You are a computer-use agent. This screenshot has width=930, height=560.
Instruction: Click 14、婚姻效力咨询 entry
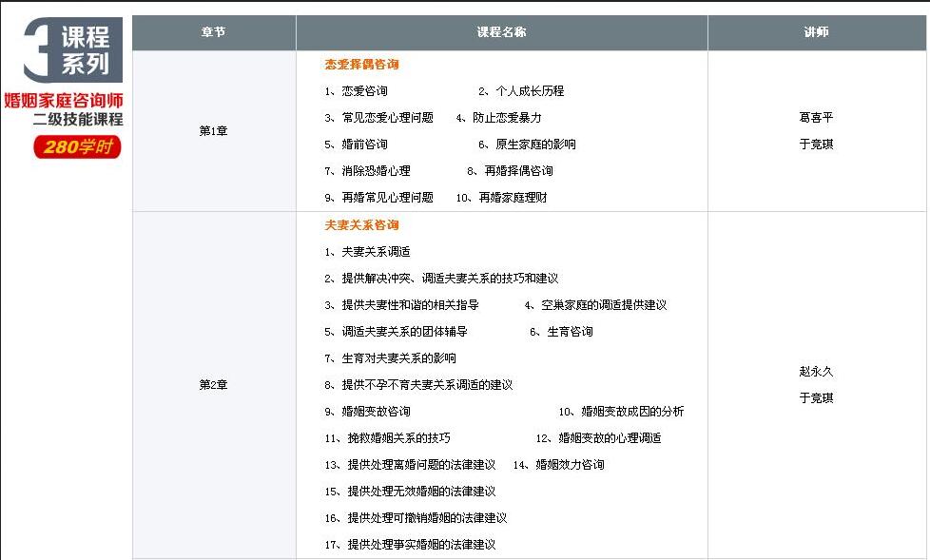559,466
